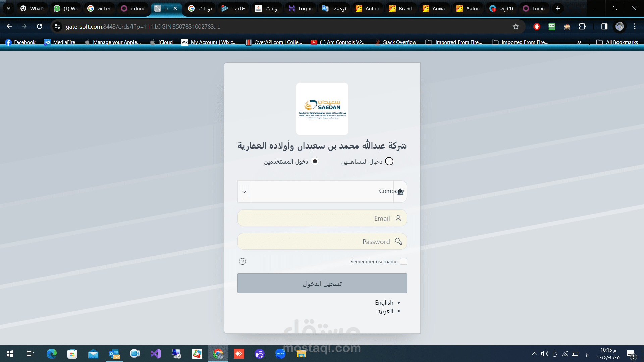Image resolution: width=644 pixels, height=362 pixels.
Task: Open the help question mark icon
Action: (x=243, y=261)
